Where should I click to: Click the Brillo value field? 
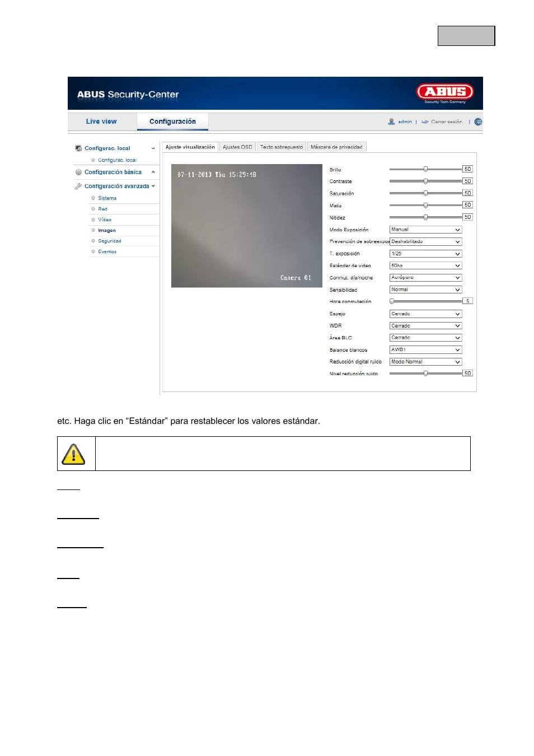pyautogui.click(x=467, y=169)
